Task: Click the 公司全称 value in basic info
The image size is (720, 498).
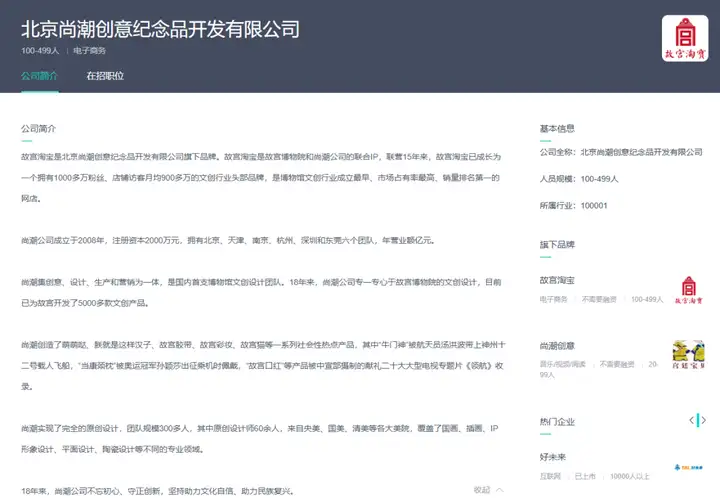Action: (x=641, y=152)
